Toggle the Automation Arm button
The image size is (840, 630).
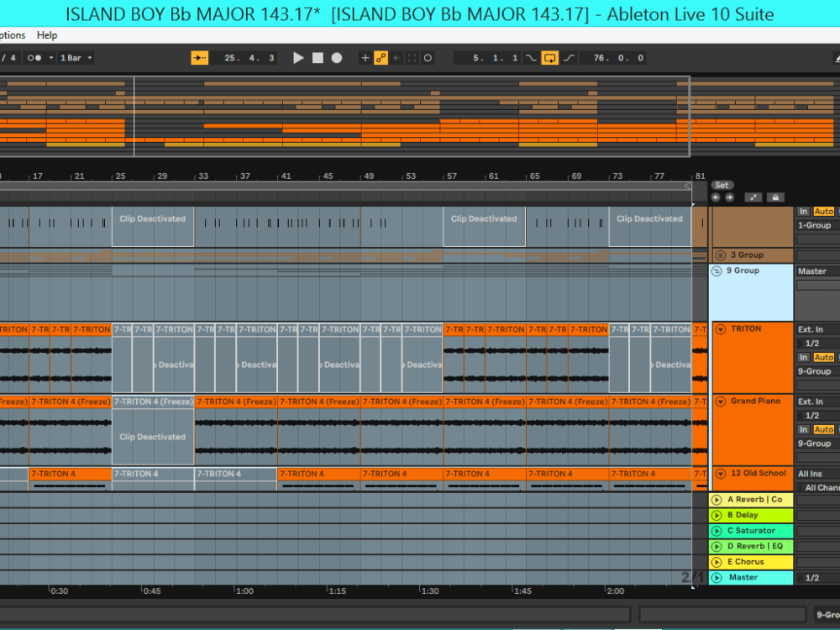point(381,58)
